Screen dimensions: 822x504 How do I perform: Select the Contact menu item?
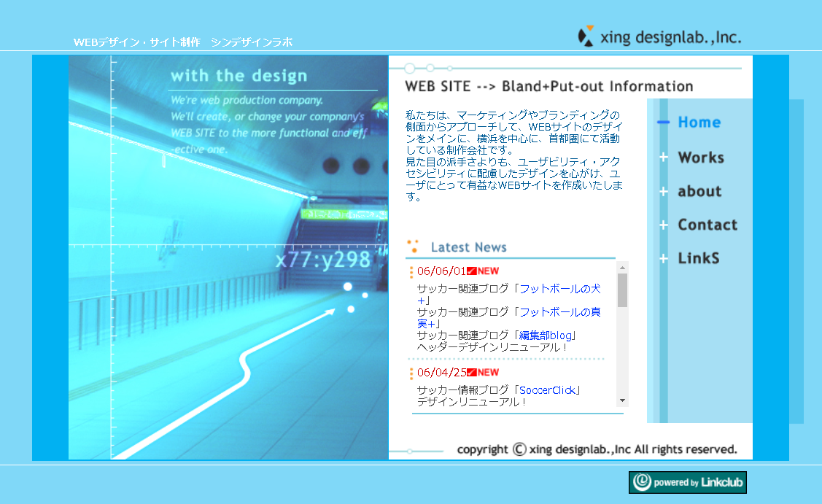(707, 225)
